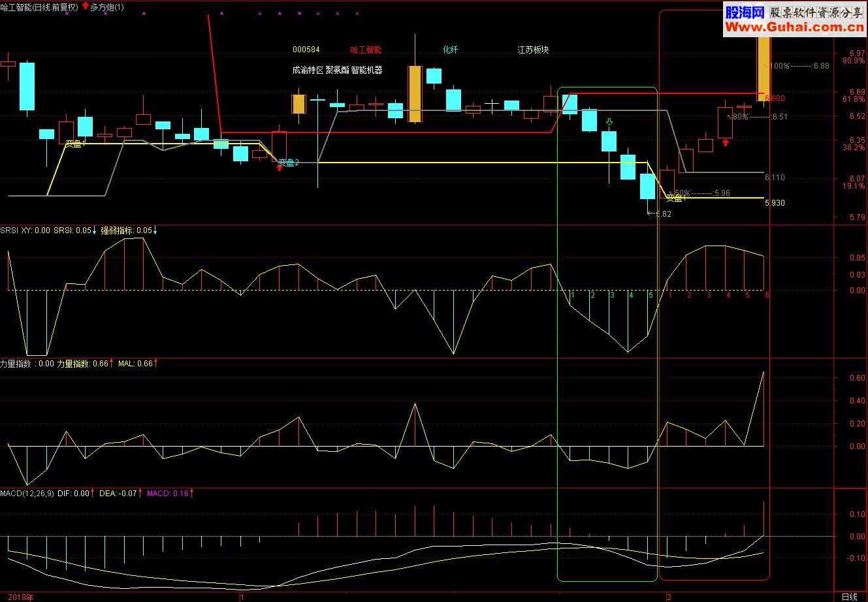Viewport: 868px width, 602px height.
Task: Click the magenta MACD: 0.16 value
Action: click(x=168, y=494)
